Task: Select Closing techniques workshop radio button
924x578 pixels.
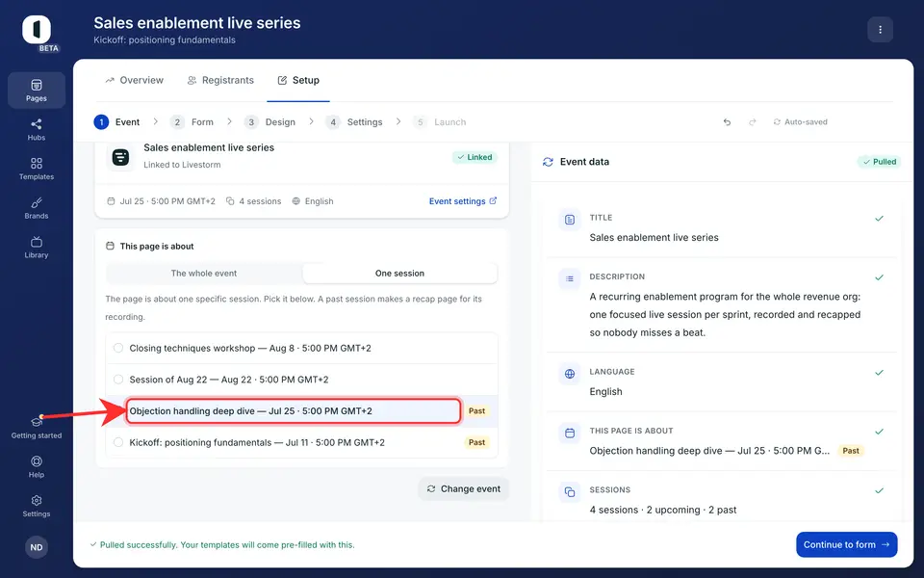Action: coord(118,348)
